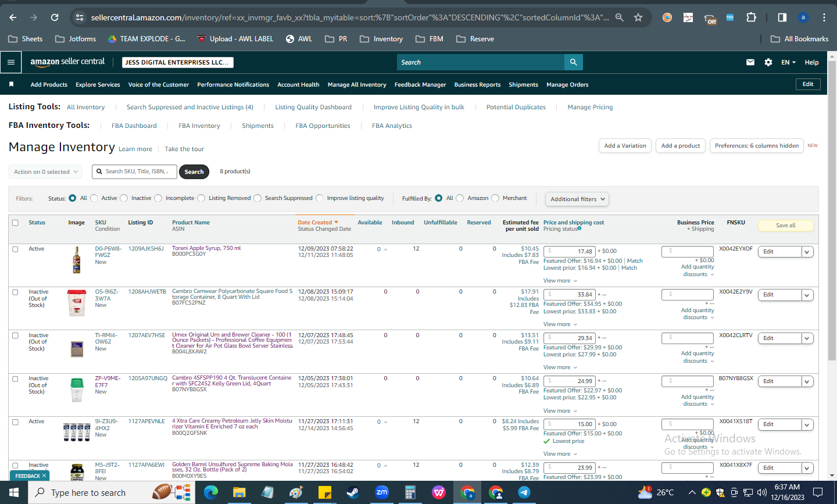The width and height of the screenshot is (837, 504).
Task: Select Fulfilled By Merchant radio
Action: (x=495, y=198)
